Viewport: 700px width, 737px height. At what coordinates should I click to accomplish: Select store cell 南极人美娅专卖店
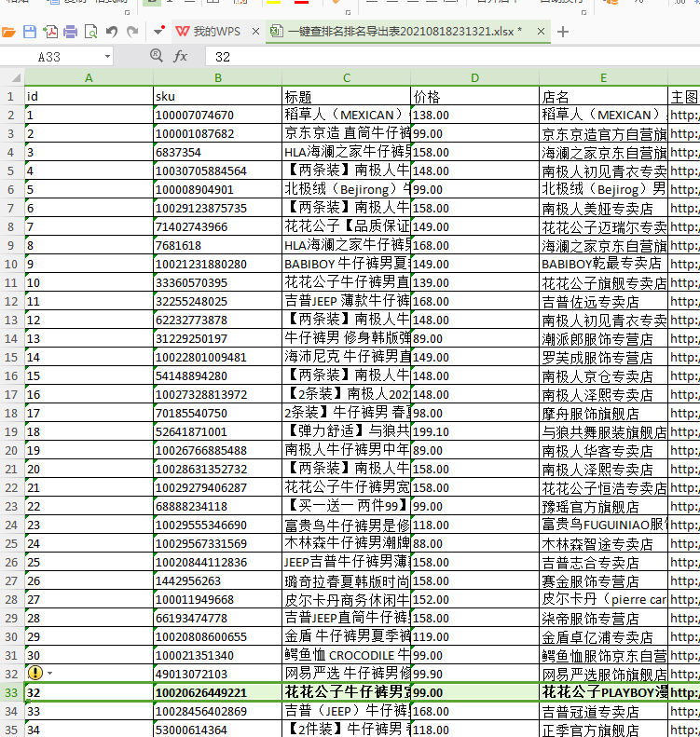[603, 208]
